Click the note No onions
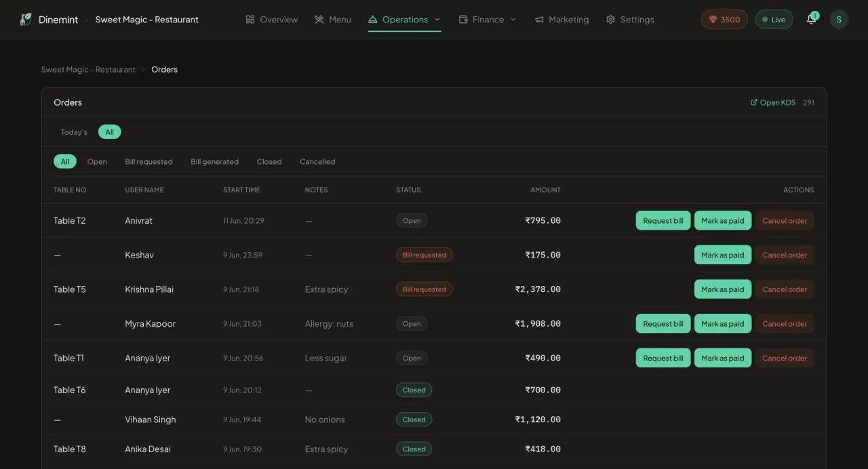This screenshot has width=868, height=469. click(325, 420)
